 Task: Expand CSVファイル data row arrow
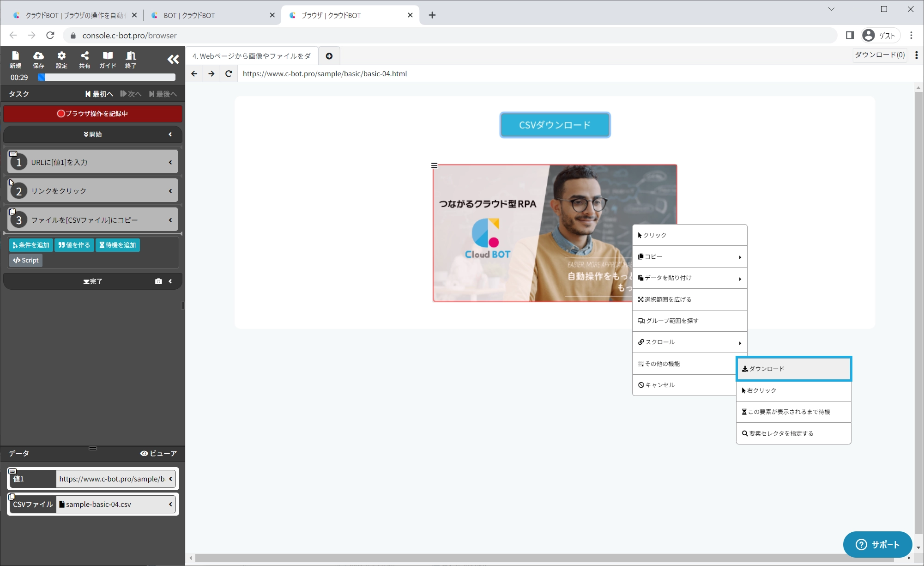coord(170,504)
